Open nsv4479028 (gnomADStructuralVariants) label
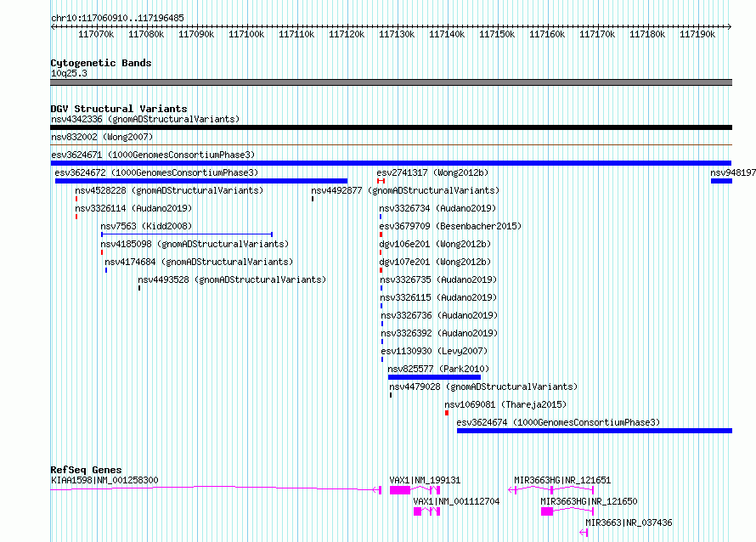The image size is (756, 542). (483, 387)
